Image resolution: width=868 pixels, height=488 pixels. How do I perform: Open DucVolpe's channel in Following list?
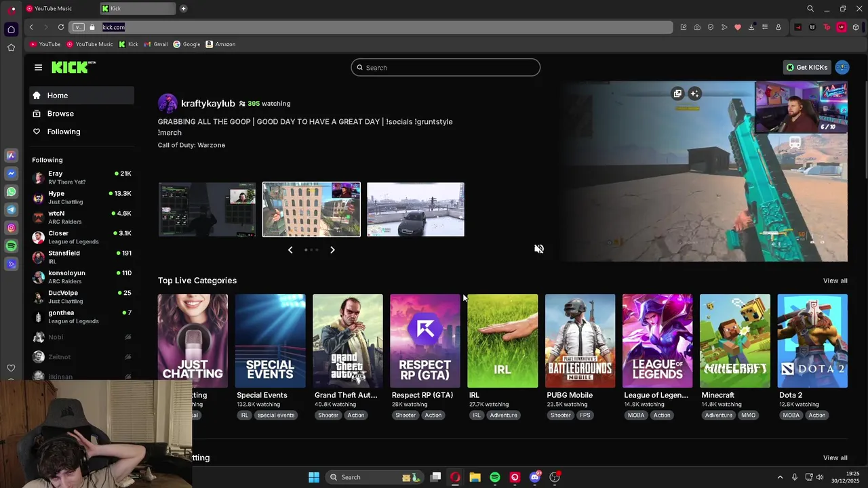(81, 297)
